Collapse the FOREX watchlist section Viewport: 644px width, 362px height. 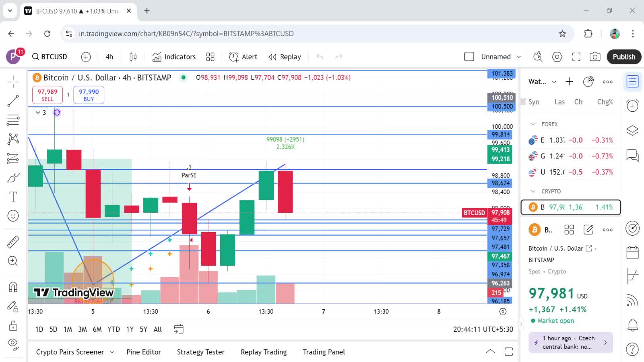(x=533, y=124)
